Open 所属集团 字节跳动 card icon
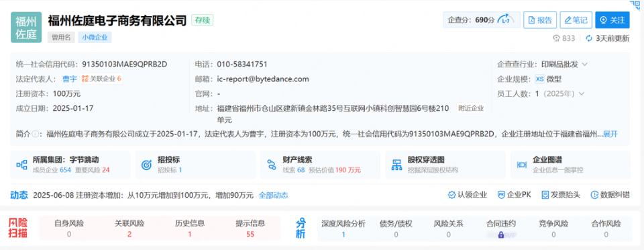 [x=21, y=165]
